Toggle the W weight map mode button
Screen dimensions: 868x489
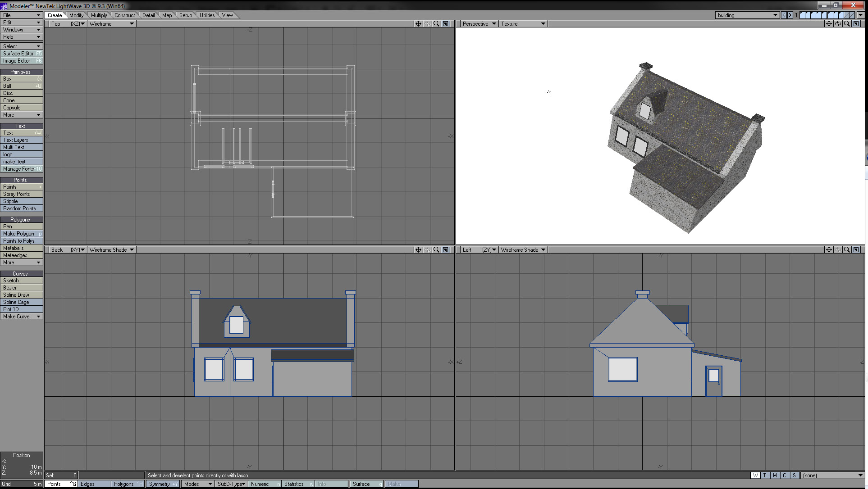click(755, 475)
